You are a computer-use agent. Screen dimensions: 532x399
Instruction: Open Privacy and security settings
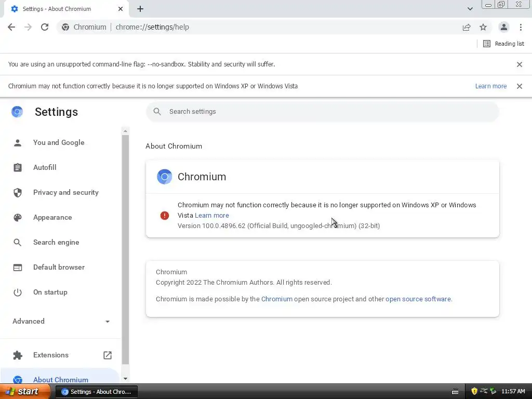(66, 192)
